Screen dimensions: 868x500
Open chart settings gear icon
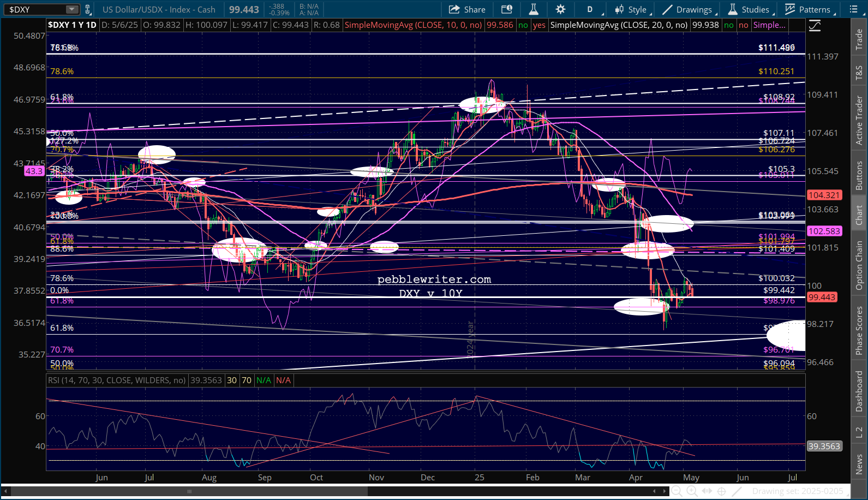point(560,9)
